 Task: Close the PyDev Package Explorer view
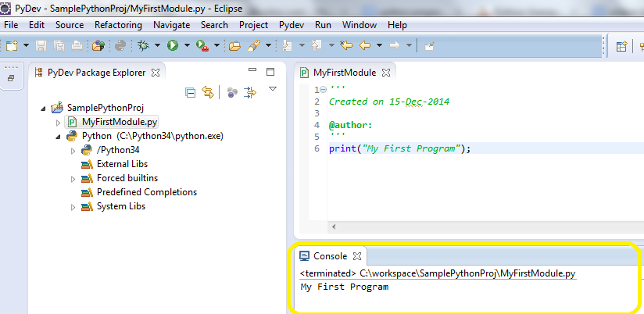(156, 73)
